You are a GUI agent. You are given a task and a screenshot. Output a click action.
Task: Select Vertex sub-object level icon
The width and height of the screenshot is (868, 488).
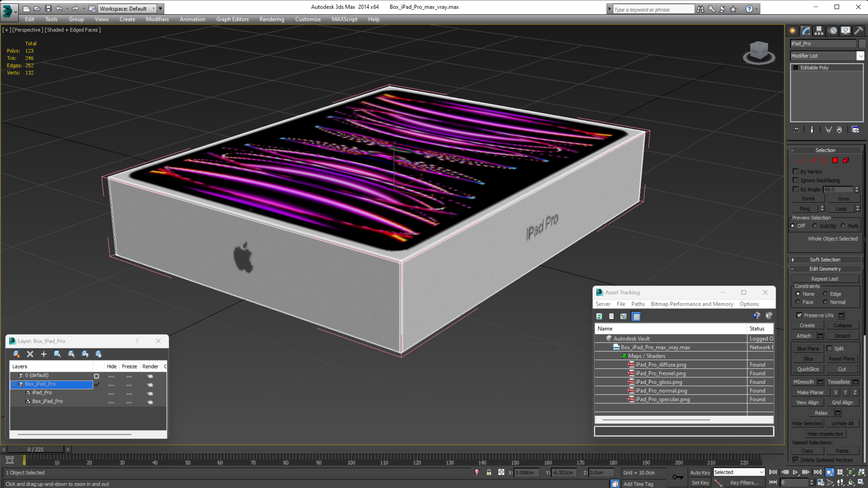[802, 160]
